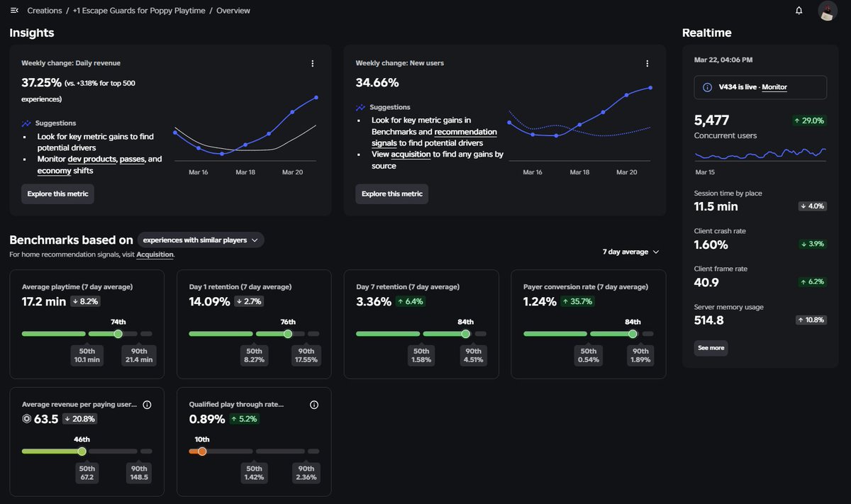Click the 90th 21.4 min benchmark label
851x504 pixels.
pos(138,355)
